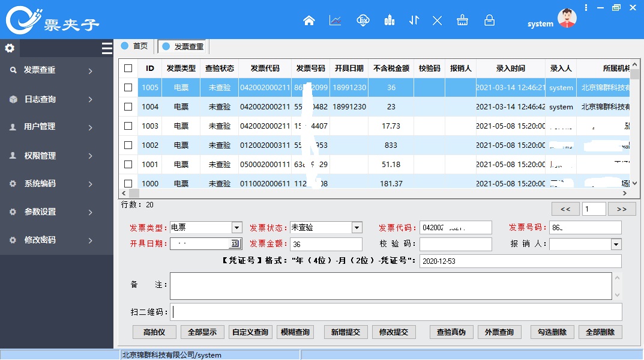Click the 校验码 input field
Screen dimensions: 644x360
pyautogui.click(x=456, y=245)
